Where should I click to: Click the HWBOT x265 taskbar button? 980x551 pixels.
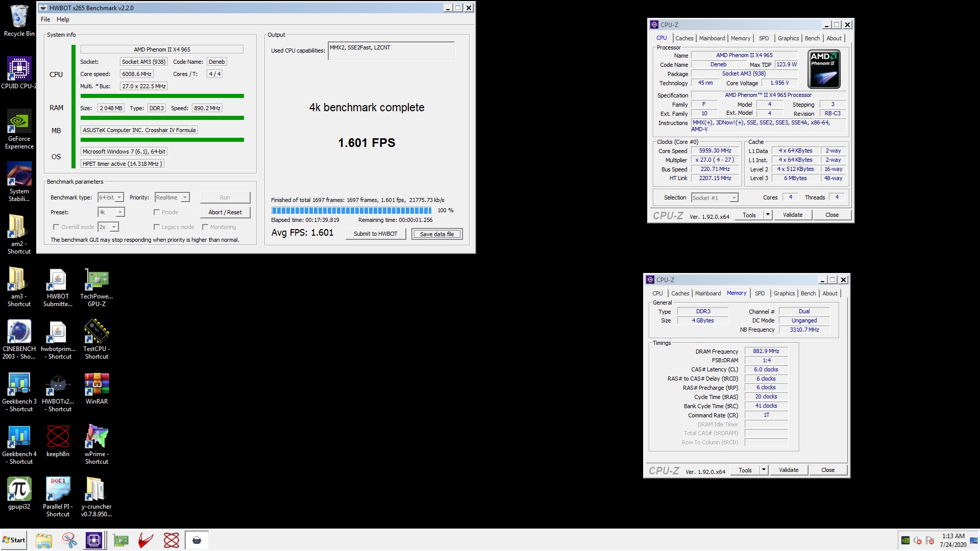pyautogui.click(x=197, y=540)
